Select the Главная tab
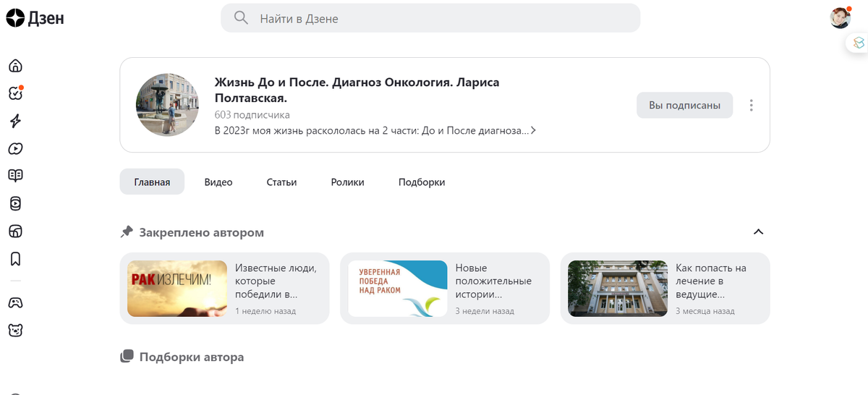The height and width of the screenshot is (395, 868). (152, 182)
